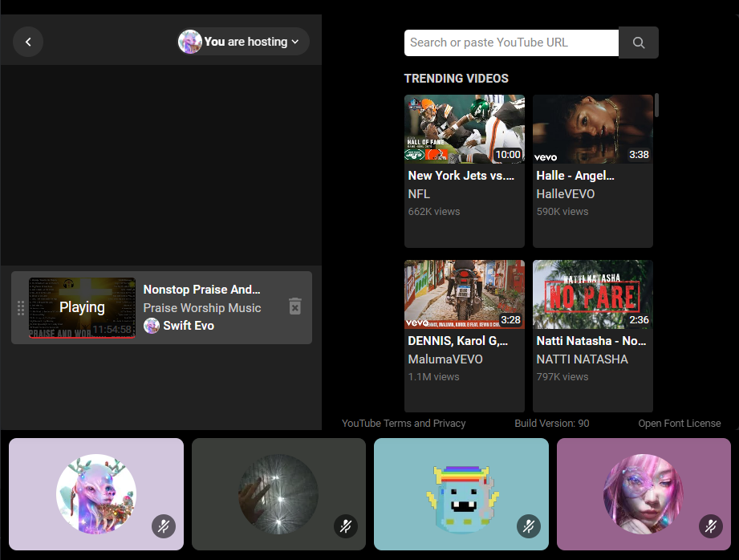Select the dark sparkle participant avatar
Image resolution: width=739 pixels, height=560 pixels.
coord(278,494)
